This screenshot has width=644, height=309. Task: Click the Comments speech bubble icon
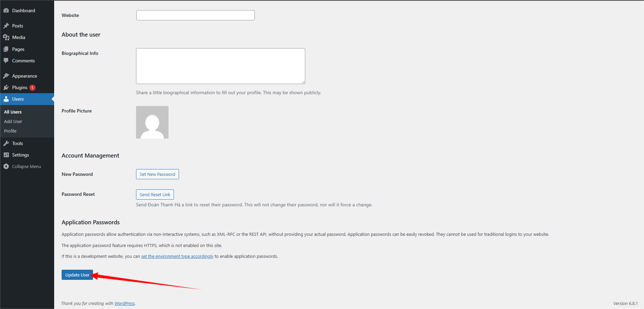[6, 61]
